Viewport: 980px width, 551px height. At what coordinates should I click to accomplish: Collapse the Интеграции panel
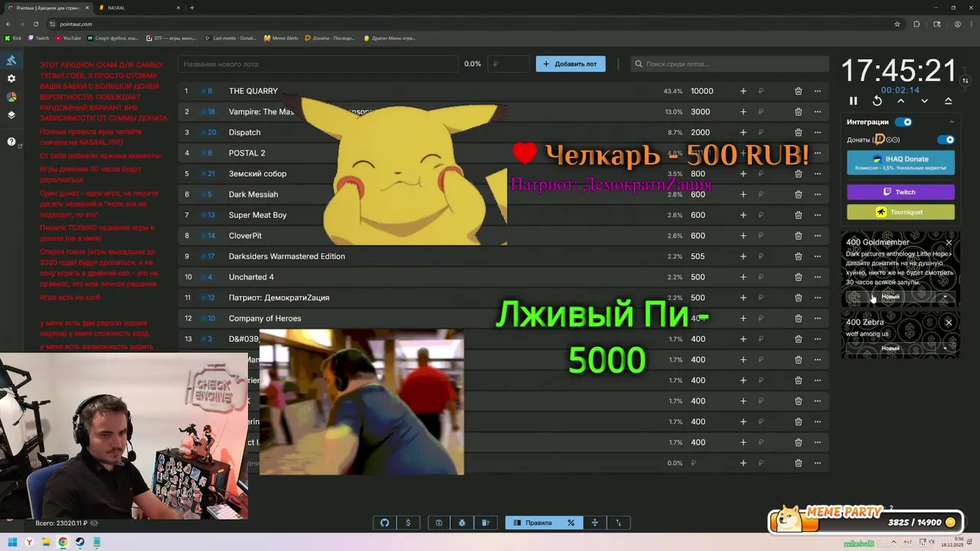pyautogui.click(x=952, y=122)
